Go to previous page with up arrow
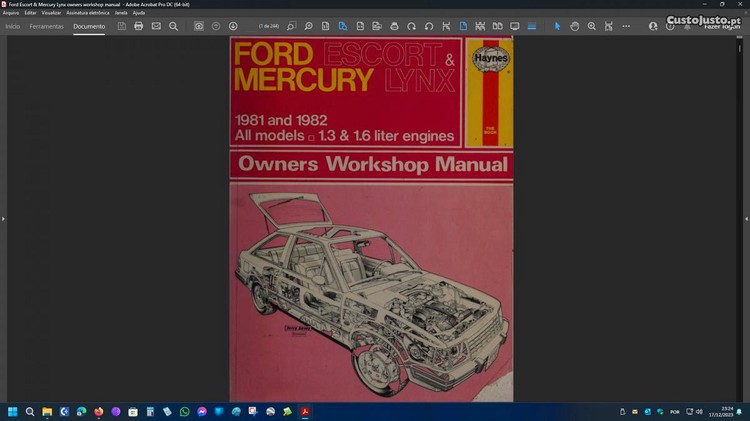The width and height of the screenshot is (750, 421). pyautogui.click(x=216, y=26)
